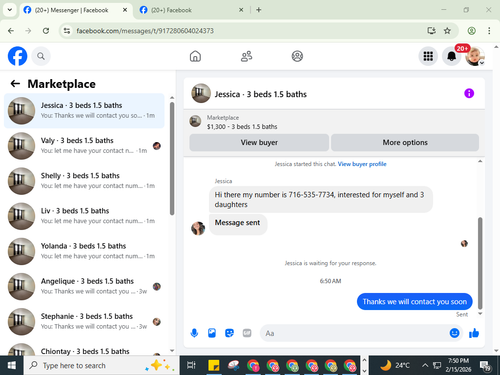This screenshot has height=375, width=500.
Task: Open Chiontay conversation in chat list
Action: 84,349
